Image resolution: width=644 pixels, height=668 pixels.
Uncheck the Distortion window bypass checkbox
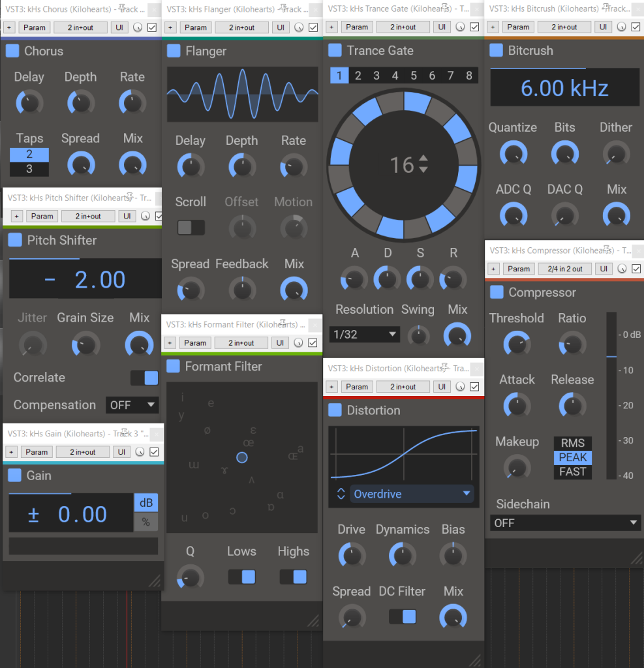click(x=474, y=386)
